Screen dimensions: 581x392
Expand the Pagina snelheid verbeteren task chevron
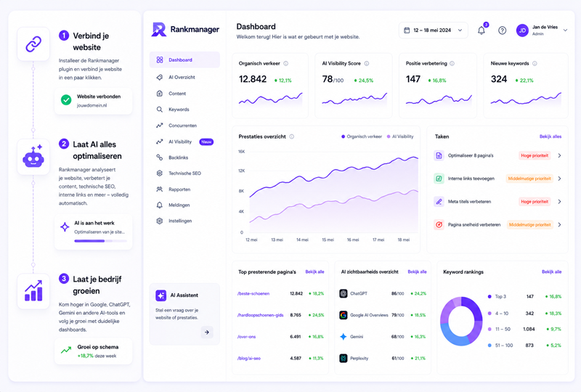tap(559, 224)
